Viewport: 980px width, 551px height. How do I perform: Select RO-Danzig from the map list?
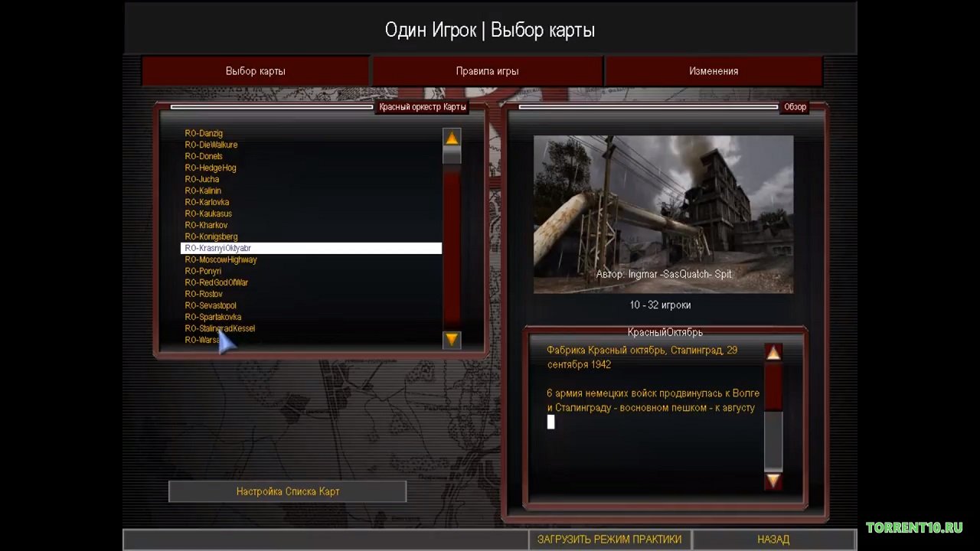pos(204,133)
